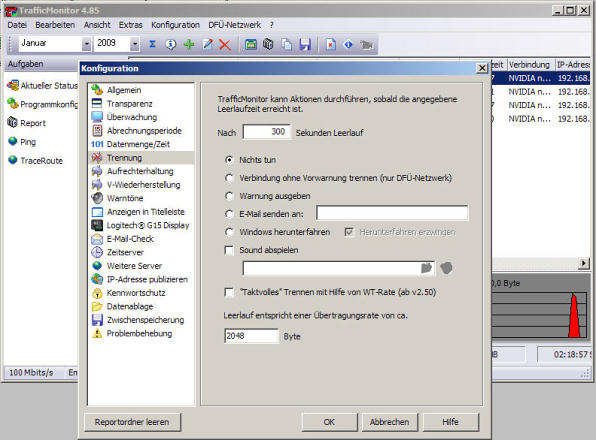Viewport: 596px width, 440px height.
Task: Close the Konfiguration dialog
Action: [482, 68]
